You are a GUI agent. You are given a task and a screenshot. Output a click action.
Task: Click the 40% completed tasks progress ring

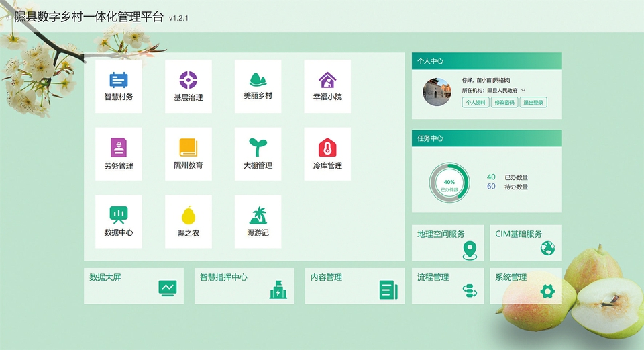coord(449,182)
